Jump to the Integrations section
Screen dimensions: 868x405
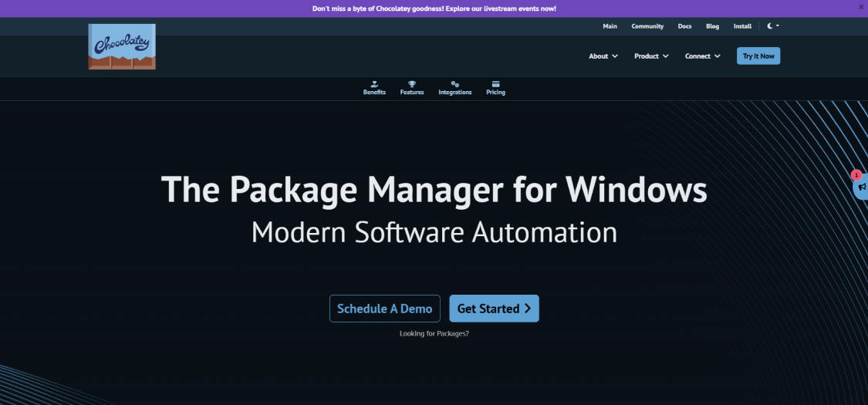455,88
